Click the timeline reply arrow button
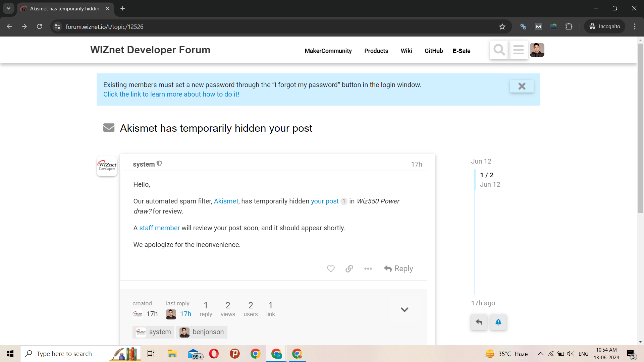Image resolution: width=644 pixels, height=362 pixels. point(479,322)
